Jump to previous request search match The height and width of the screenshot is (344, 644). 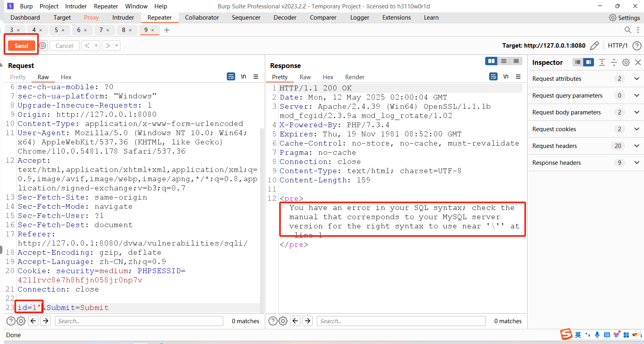(x=33, y=321)
